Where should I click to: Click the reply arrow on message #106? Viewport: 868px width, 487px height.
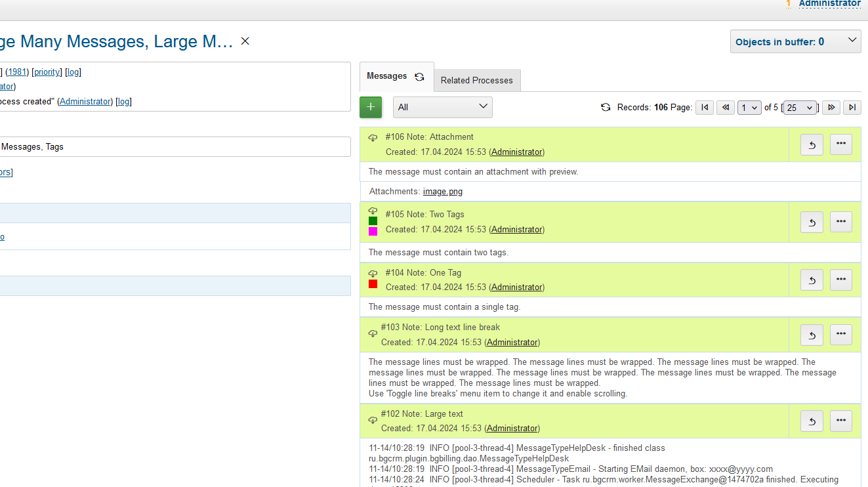click(x=812, y=145)
